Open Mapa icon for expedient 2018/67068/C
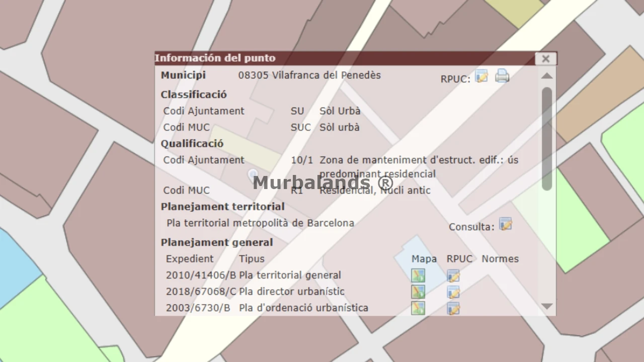Viewport: 644px width, 362px height. [418, 292]
